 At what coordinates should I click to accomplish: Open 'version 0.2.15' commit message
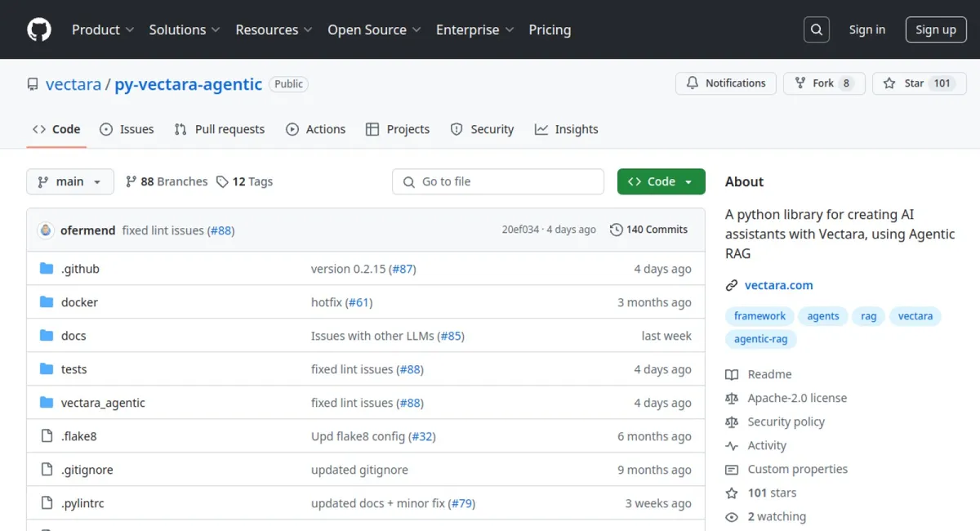point(350,269)
